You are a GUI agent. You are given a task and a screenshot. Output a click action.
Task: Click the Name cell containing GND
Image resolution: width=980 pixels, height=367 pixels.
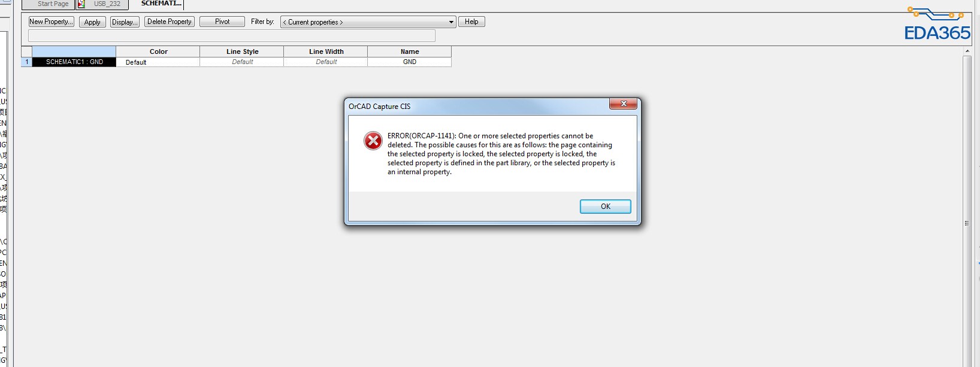coord(410,62)
